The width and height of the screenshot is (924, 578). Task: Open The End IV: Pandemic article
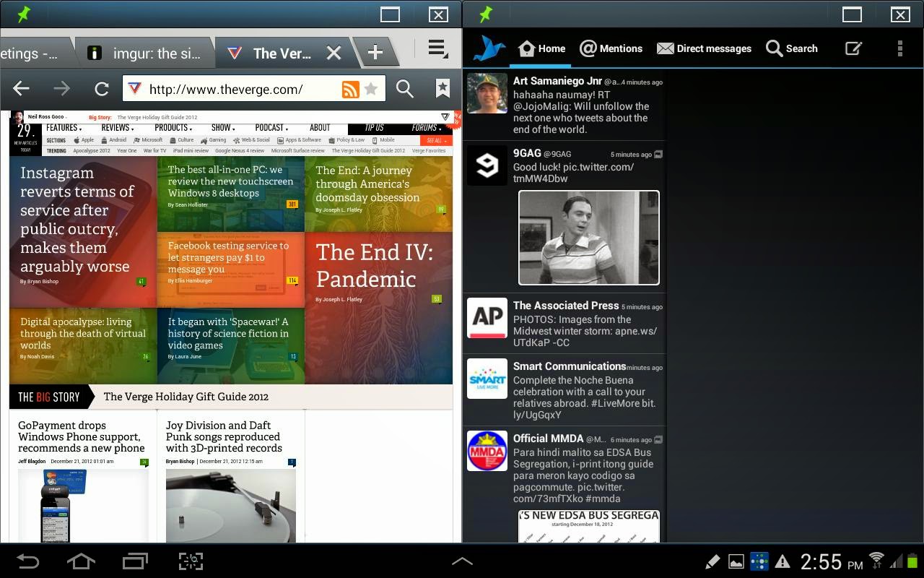379,308
